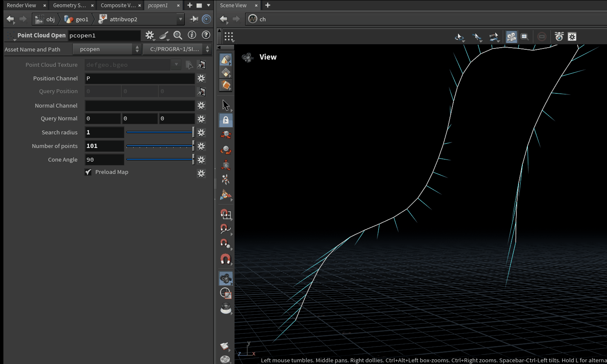
Task: Select the Pose tool icon
Action: pyautogui.click(x=226, y=179)
